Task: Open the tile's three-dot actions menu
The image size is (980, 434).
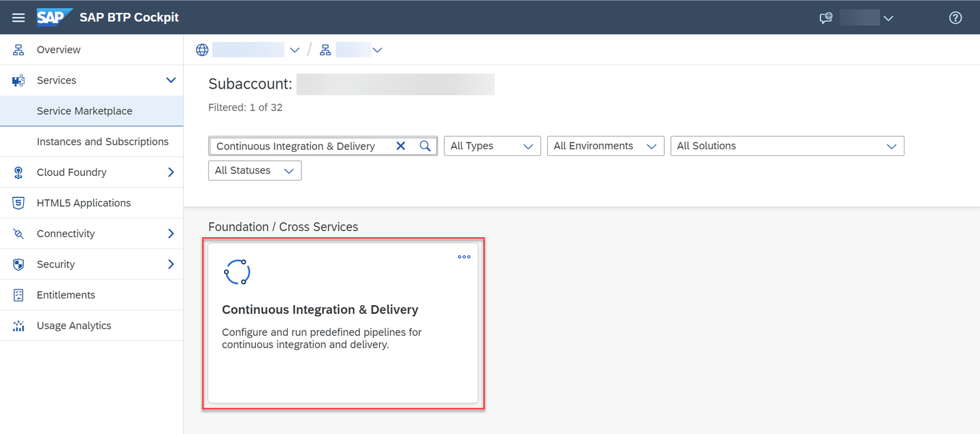Action: (x=464, y=257)
